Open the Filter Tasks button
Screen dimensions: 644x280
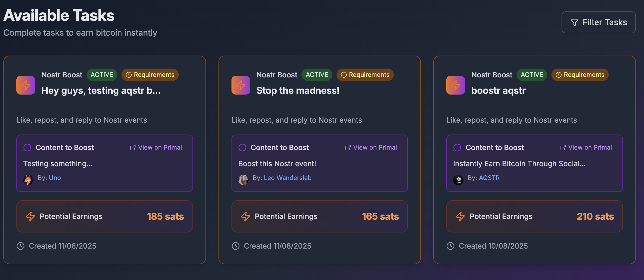598,22
